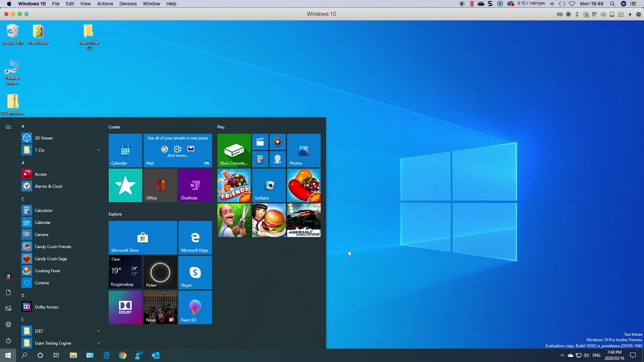Image resolution: width=644 pixels, height=362 pixels.
Task: Click the Create group heading
Action: click(x=114, y=127)
